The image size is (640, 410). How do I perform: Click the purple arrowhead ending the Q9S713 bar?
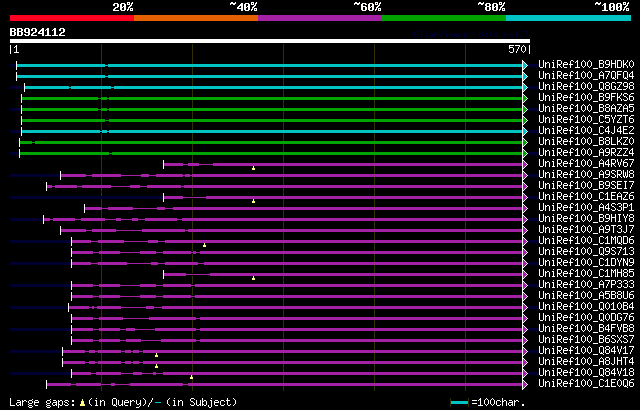[x=525, y=253]
